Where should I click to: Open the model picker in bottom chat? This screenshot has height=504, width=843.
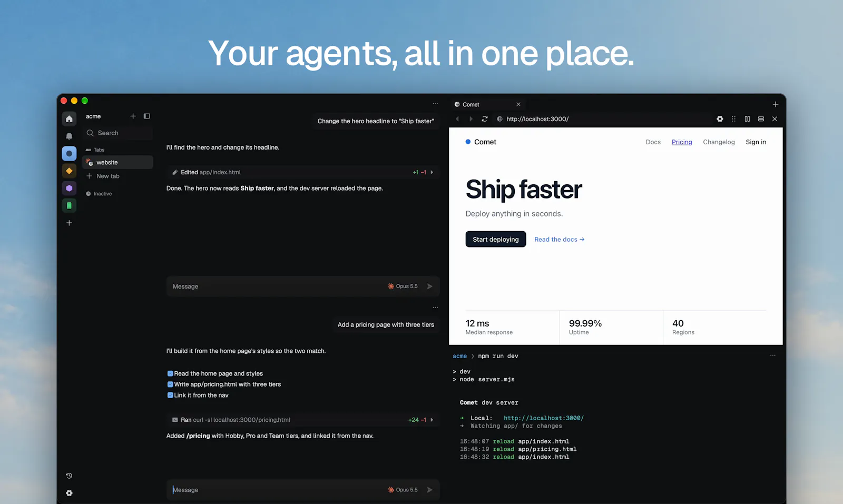tap(403, 490)
